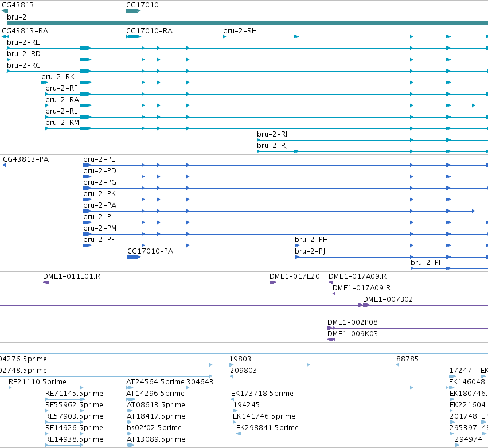Select the RE21110.5prime EST label
Viewport: 488px width, 448px height.
tap(37, 382)
